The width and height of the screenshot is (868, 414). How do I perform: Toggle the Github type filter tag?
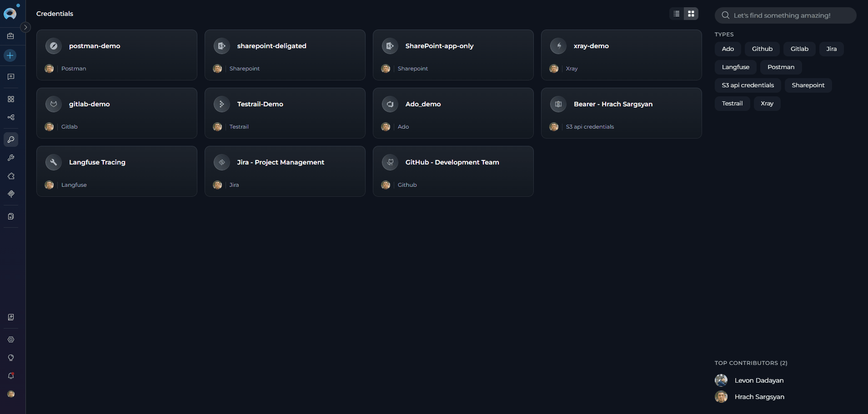(x=762, y=49)
